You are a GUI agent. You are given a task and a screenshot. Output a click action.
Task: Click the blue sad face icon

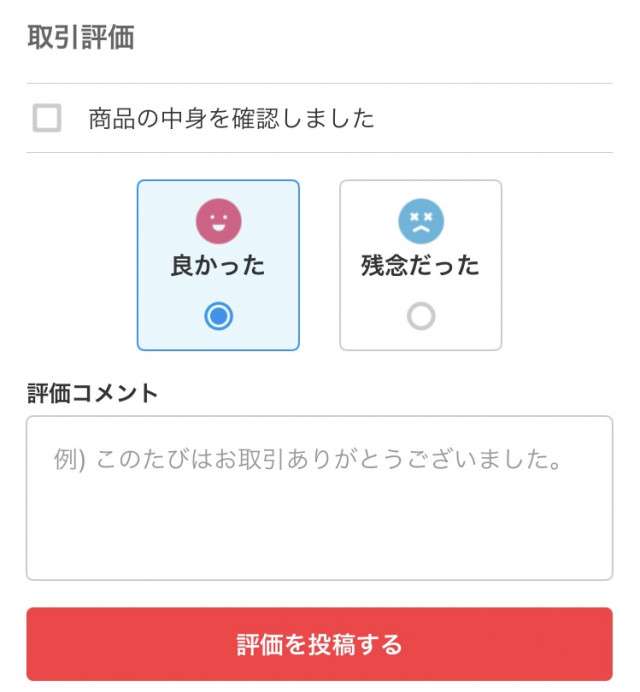click(421, 221)
